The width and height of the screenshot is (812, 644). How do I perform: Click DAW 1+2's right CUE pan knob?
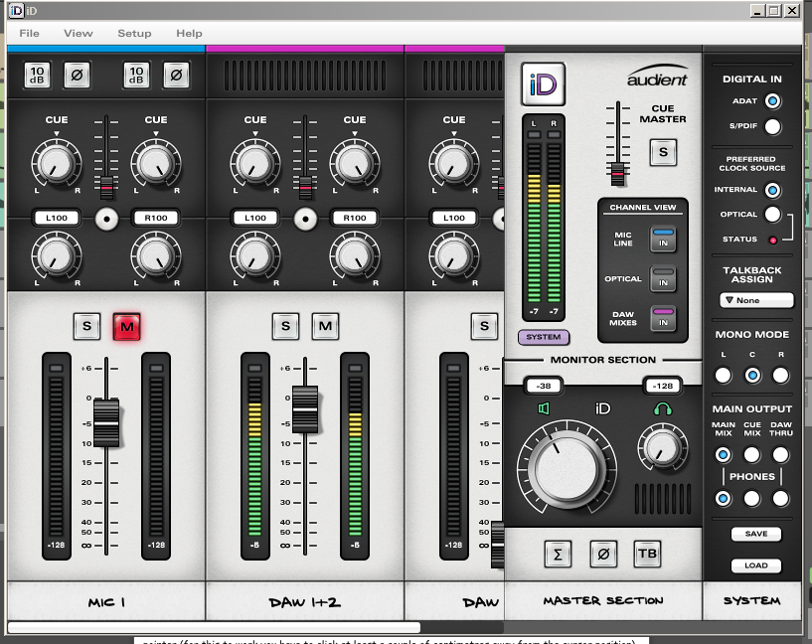click(x=355, y=163)
